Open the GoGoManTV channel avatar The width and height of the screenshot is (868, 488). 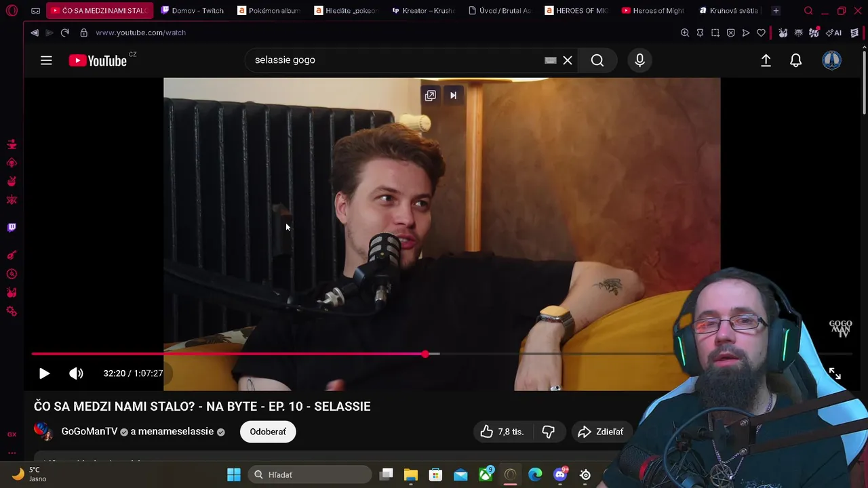pos(43,432)
